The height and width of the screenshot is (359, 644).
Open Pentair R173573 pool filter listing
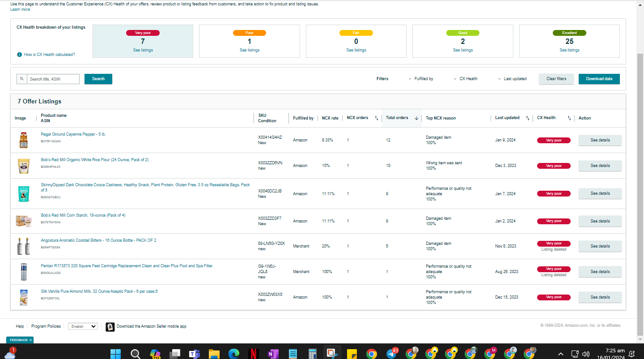[x=127, y=266]
